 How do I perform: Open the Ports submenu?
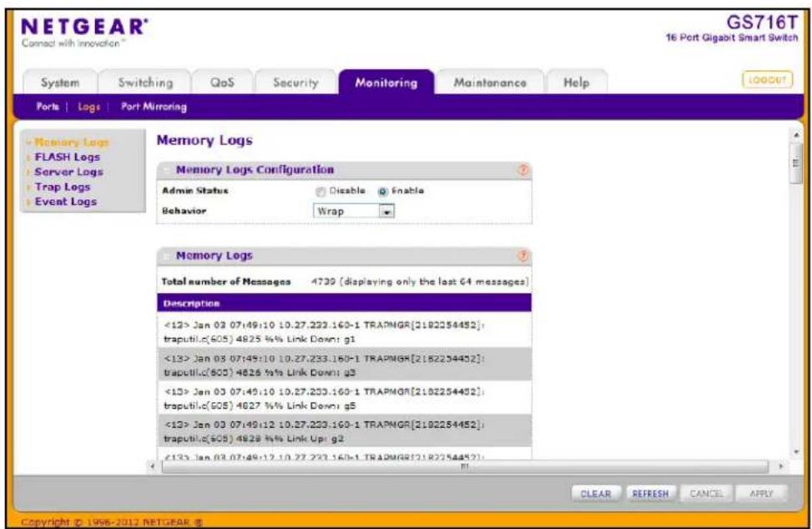point(48,107)
